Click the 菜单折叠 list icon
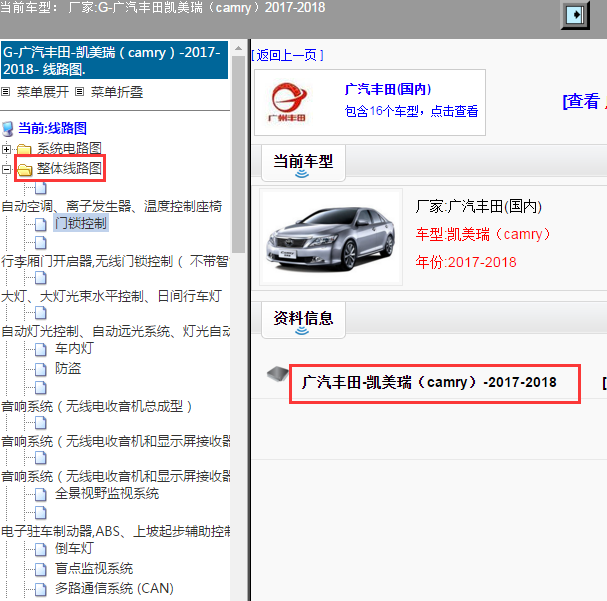 pyautogui.click(x=79, y=92)
